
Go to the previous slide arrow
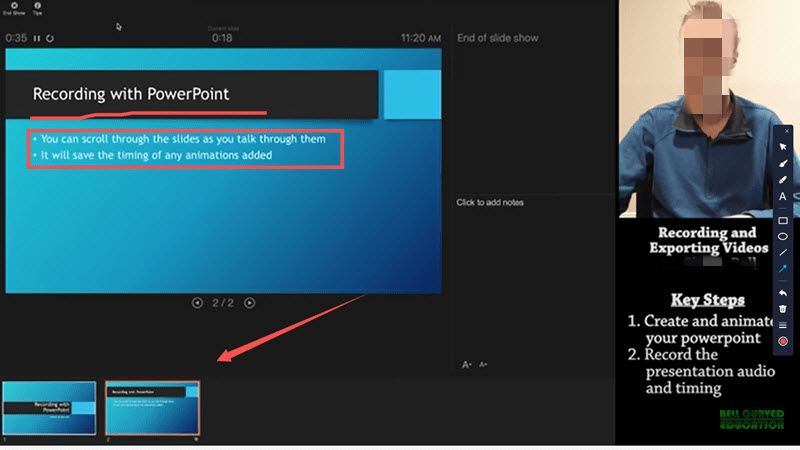tap(197, 303)
